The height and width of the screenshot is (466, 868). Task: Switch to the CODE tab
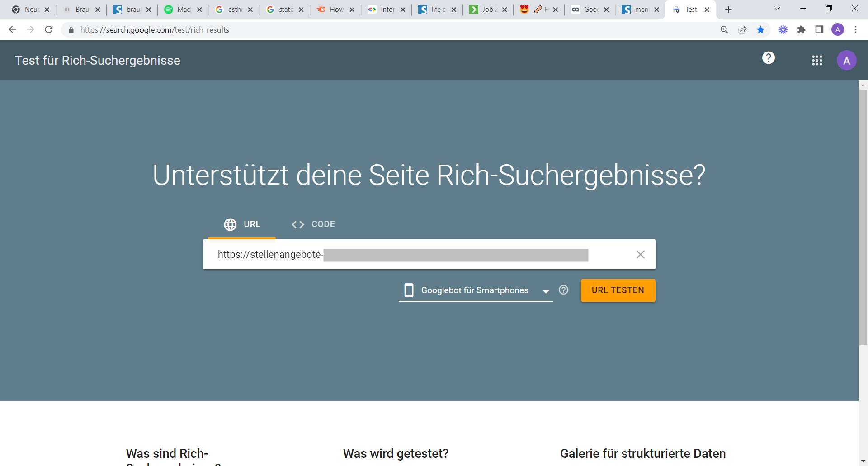point(314,224)
